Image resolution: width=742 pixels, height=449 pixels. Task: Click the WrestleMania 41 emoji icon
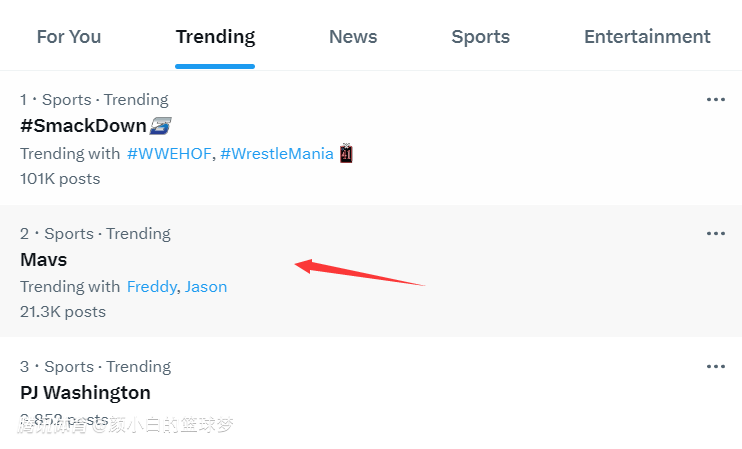pos(347,154)
